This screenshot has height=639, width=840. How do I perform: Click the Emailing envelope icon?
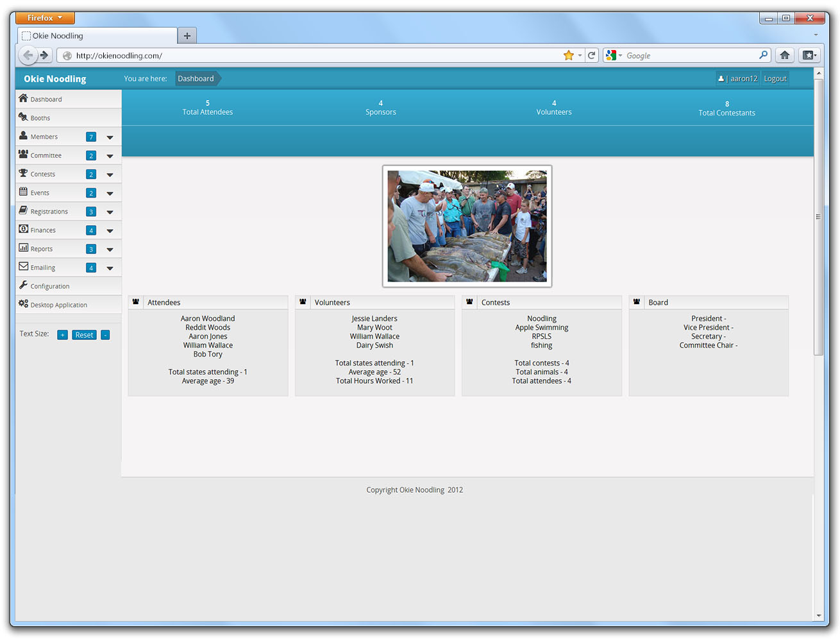23,266
